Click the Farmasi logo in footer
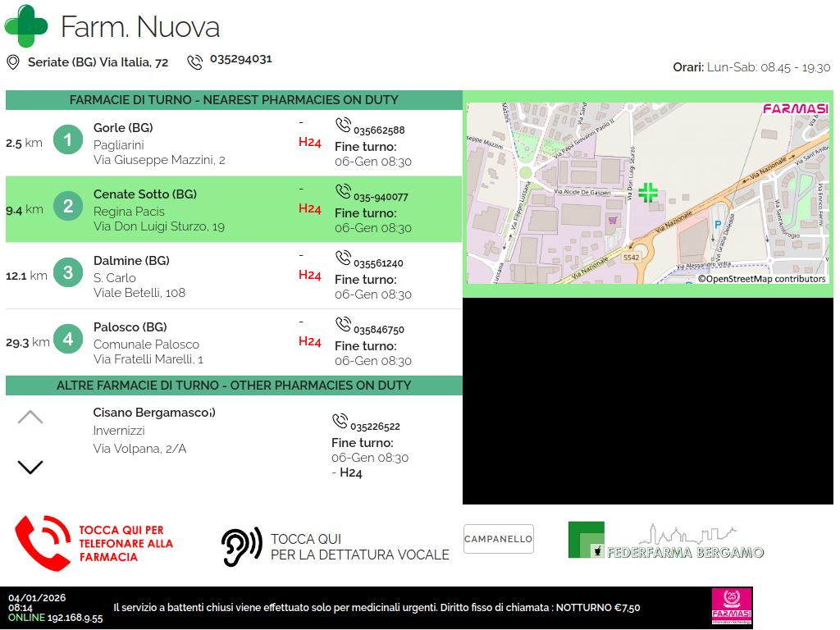Image resolution: width=840 pixels, height=630 pixels. point(731,607)
